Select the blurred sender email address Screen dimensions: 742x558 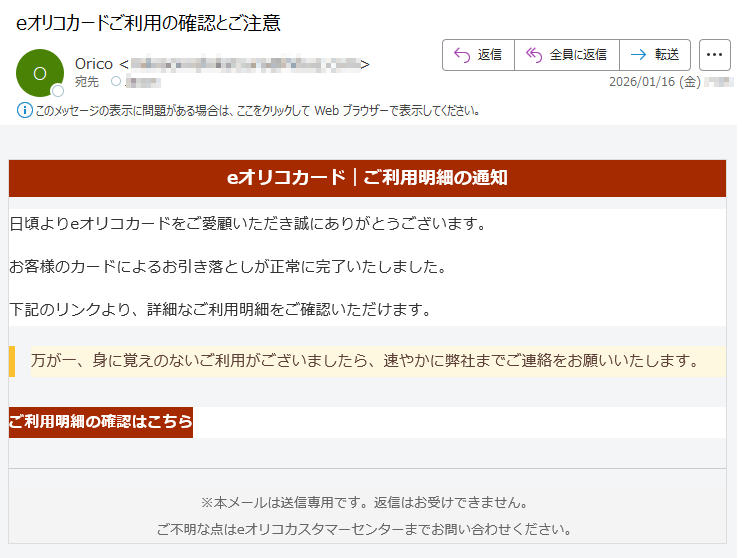[x=244, y=64]
